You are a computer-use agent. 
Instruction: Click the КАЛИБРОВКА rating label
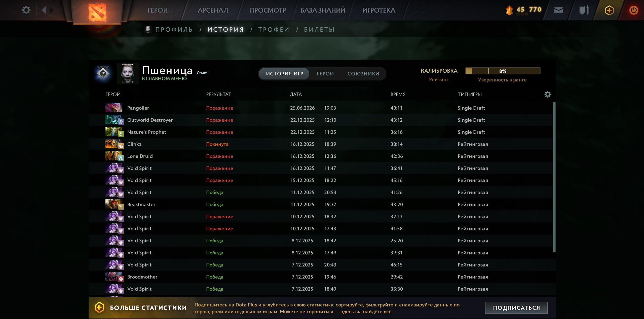tap(439, 71)
